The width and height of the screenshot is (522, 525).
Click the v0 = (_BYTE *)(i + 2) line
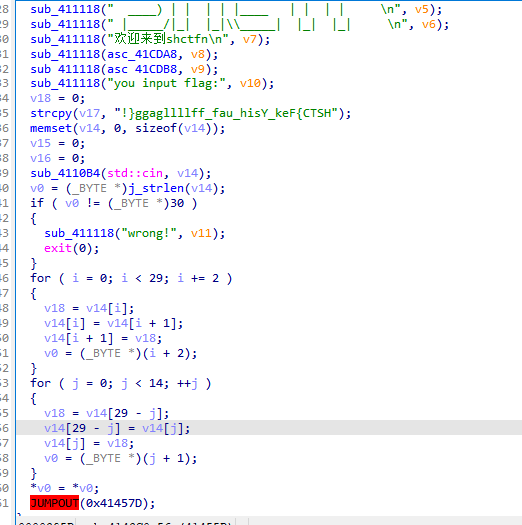(x=121, y=353)
